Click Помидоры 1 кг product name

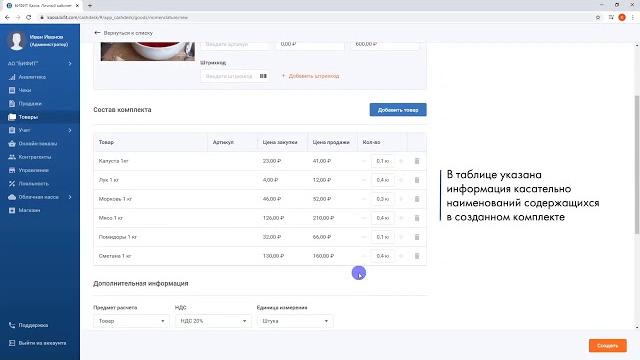118,237
